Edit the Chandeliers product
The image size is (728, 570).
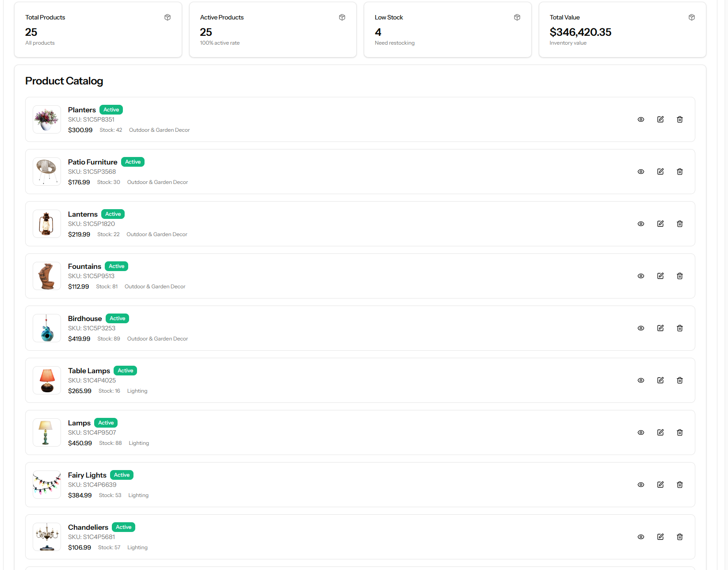660,537
